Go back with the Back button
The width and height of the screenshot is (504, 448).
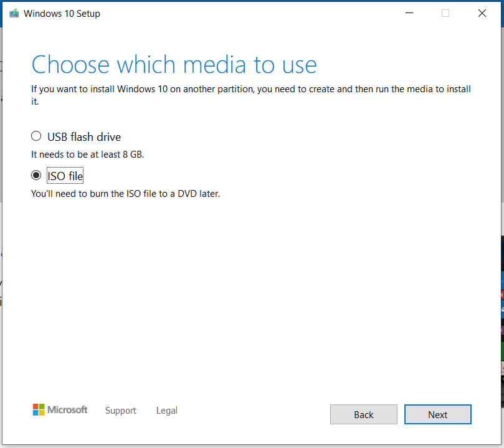pos(364,414)
